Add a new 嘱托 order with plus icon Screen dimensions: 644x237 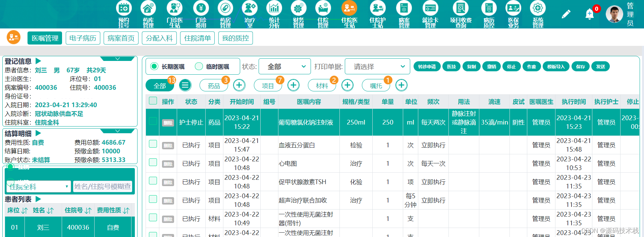click(401, 85)
